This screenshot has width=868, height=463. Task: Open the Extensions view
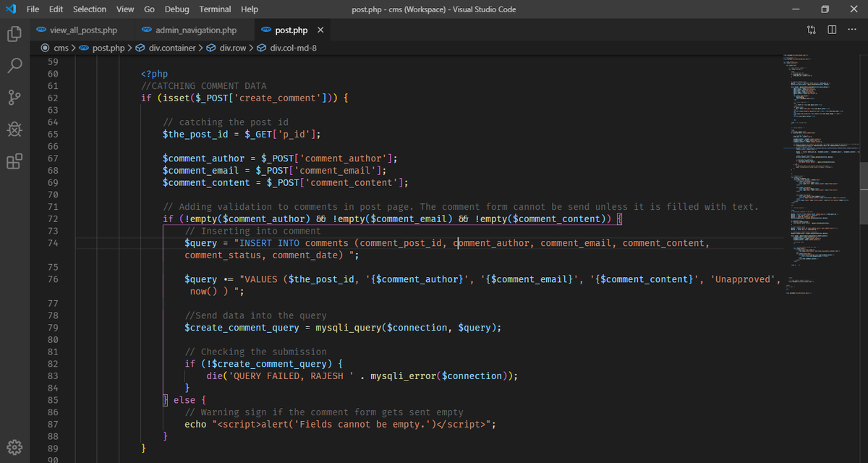pos(14,161)
